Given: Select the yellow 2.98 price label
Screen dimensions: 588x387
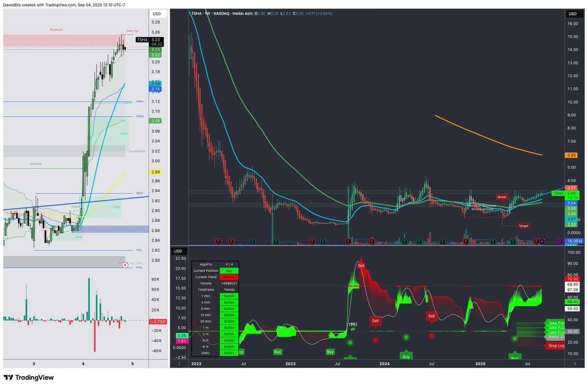Looking at the screenshot, I should point(156,172).
